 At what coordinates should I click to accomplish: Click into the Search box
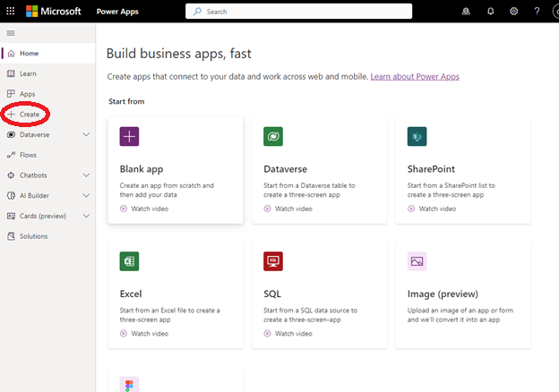click(x=298, y=12)
